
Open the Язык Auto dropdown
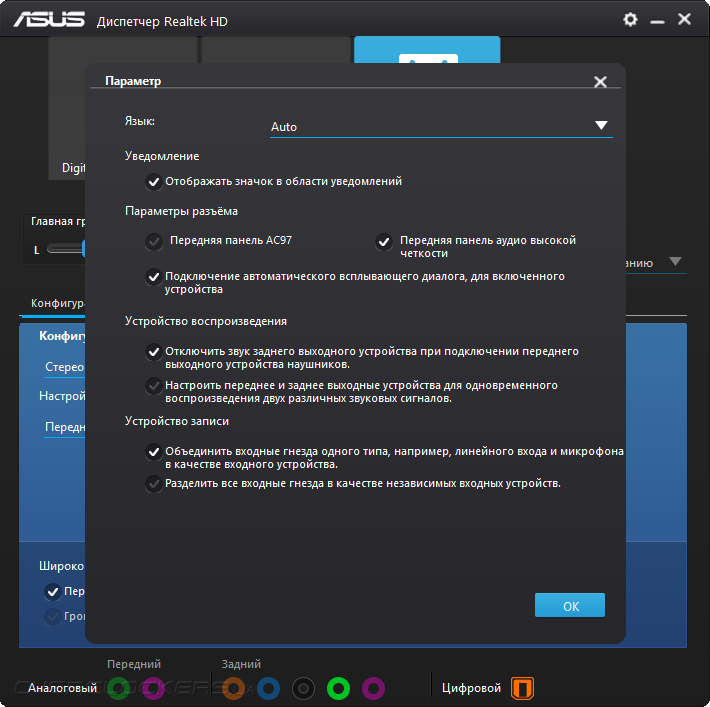pos(441,126)
